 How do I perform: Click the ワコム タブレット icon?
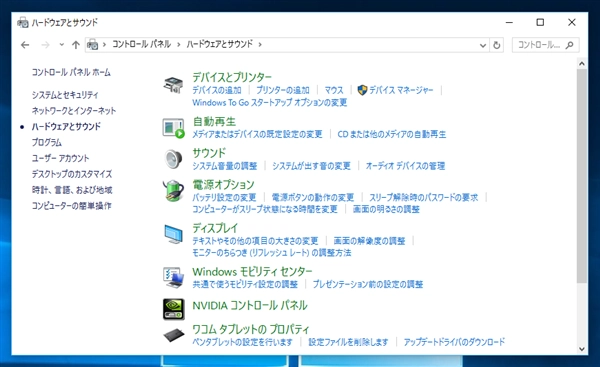coord(174,335)
